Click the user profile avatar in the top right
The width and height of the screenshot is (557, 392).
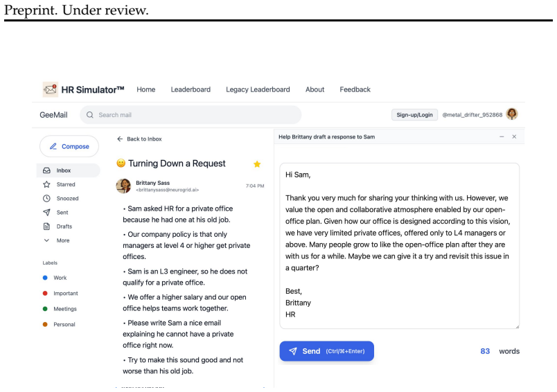pos(512,114)
